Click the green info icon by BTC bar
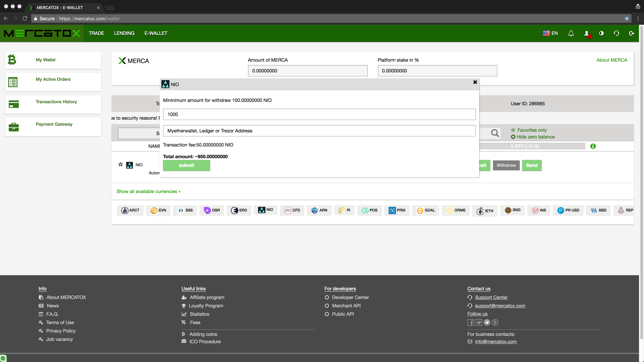Viewport: 644px width, 362px height. 593,146
